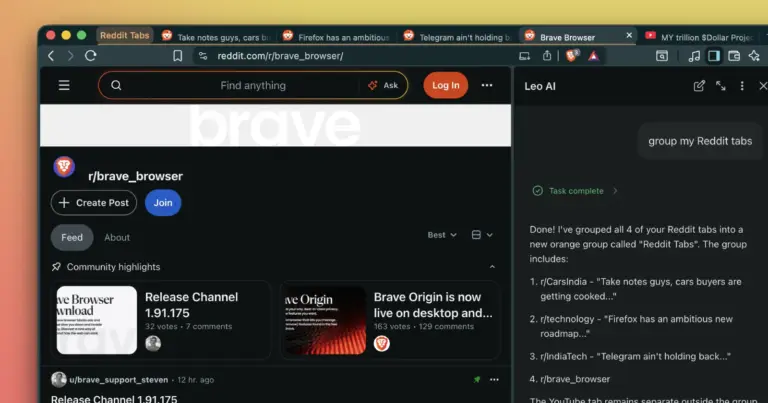
Task: Click the Brave Origin red thumbnail
Action: [325, 320]
